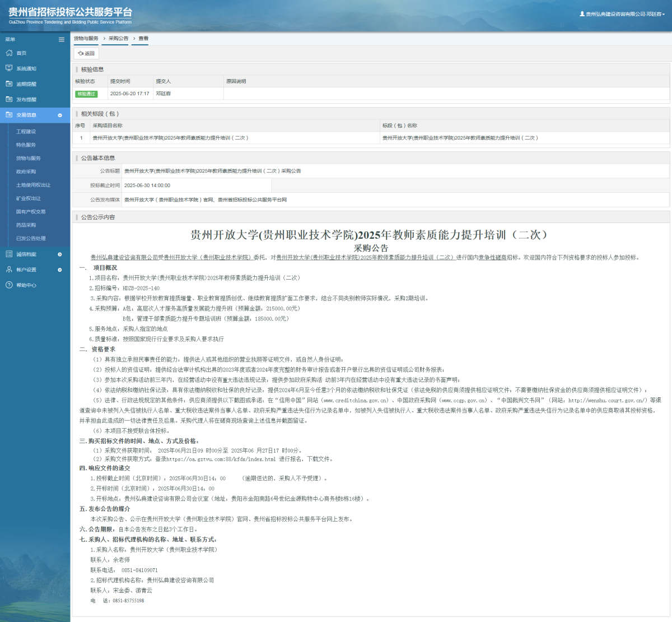Image resolution: width=672 pixels, height=622 pixels.
Task: Click the 交易信息 folder icon
Action: click(x=9, y=114)
